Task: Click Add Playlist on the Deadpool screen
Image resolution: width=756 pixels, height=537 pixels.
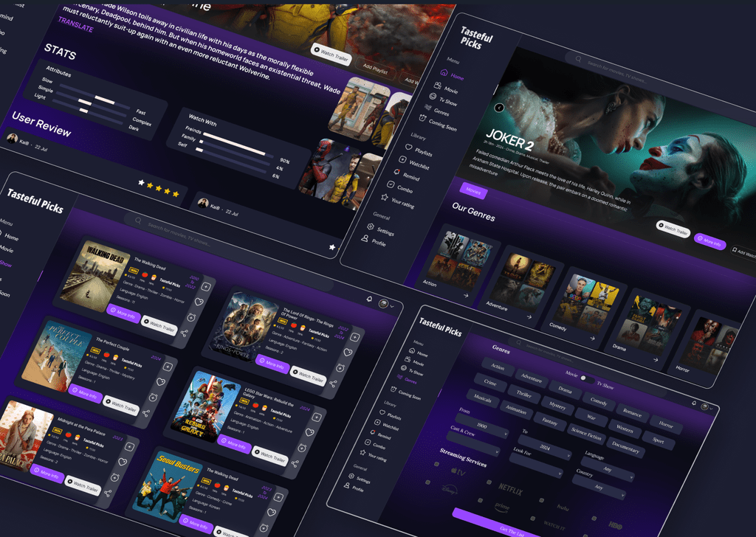Action: [375, 69]
